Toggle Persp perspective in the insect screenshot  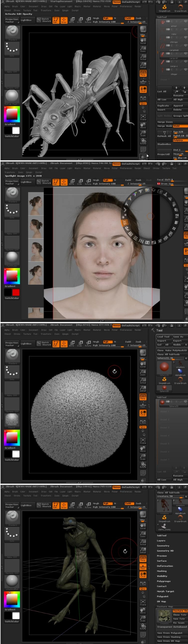click(x=143, y=73)
